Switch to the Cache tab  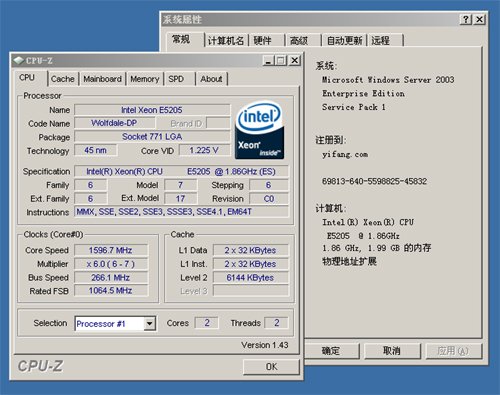click(x=63, y=79)
